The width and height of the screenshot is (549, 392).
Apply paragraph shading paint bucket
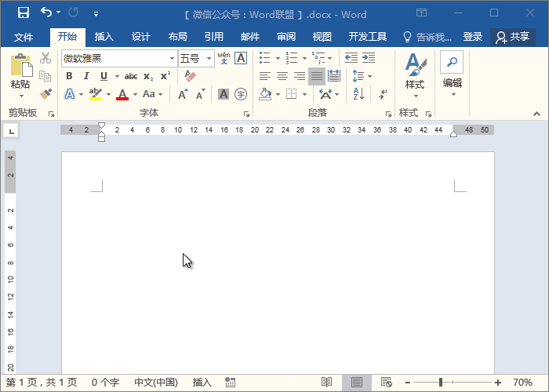[x=265, y=94]
